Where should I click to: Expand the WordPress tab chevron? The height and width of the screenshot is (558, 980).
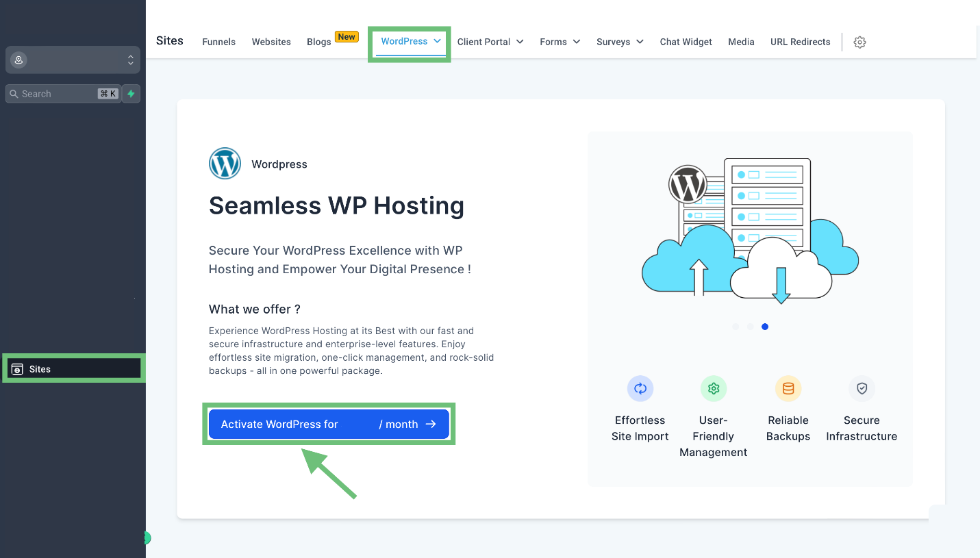pyautogui.click(x=437, y=41)
